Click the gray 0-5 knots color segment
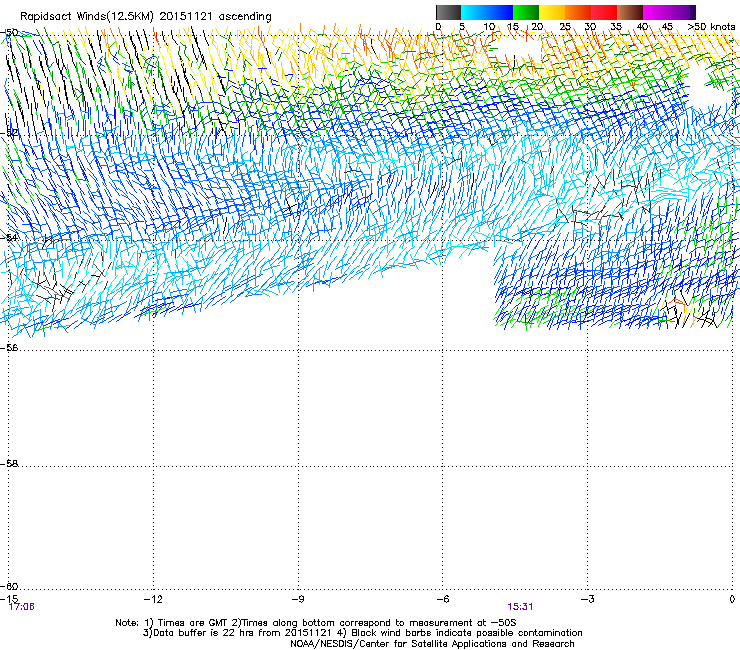Image resolution: width=740 pixels, height=650 pixels. coord(448,12)
